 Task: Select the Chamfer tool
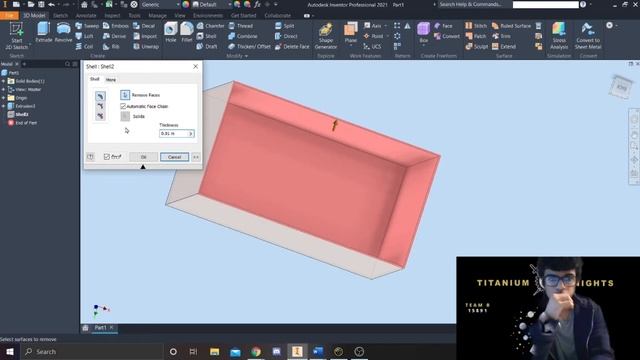(210, 26)
